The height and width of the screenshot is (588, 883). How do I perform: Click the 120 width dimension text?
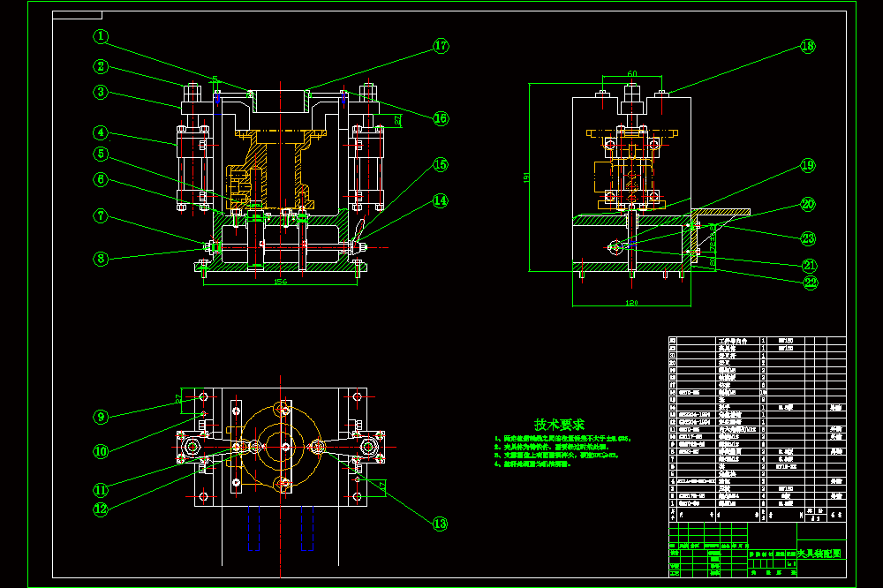click(632, 303)
